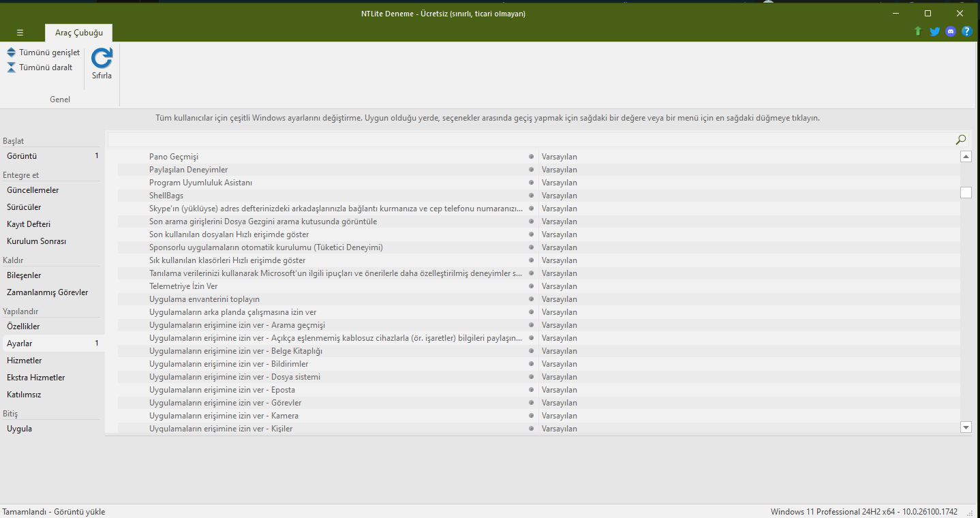Click the green update arrow icon
The width and height of the screenshot is (980, 518).
(918, 31)
